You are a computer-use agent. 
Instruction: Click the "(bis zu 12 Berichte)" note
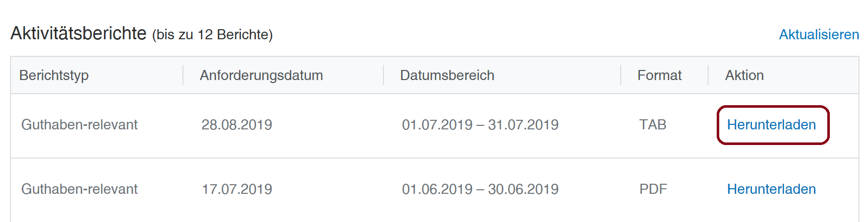212,35
